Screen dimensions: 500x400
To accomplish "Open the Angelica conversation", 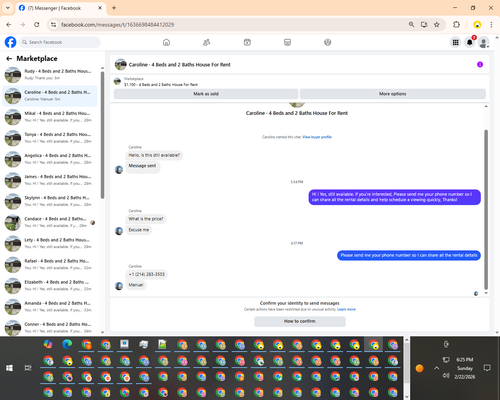I will pyautogui.click(x=50, y=159).
